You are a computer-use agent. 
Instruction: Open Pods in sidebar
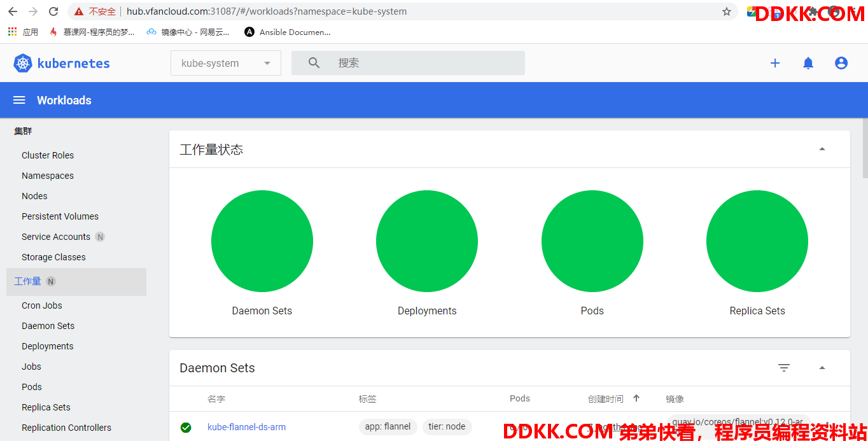pyautogui.click(x=32, y=387)
